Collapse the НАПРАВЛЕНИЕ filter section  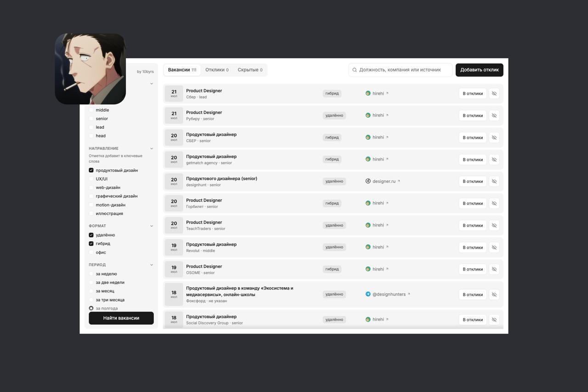[x=152, y=148]
